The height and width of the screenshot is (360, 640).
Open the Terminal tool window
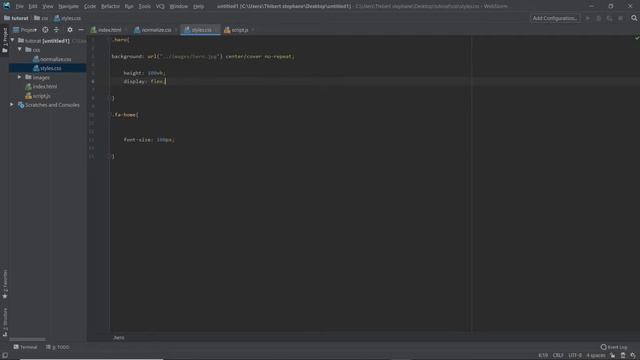coord(25,347)
